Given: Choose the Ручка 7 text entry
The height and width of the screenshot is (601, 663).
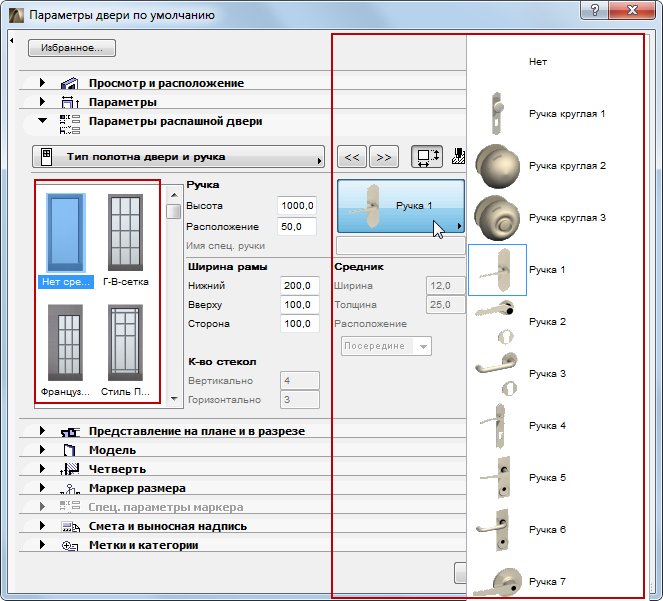Looking at the screenshot, I should click(547, 582).
